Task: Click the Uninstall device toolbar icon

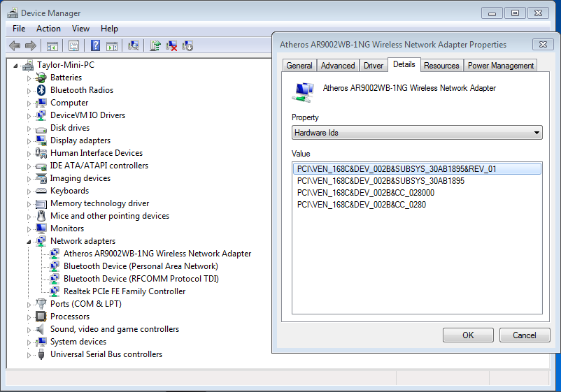Action: click(x=172, y=45)
